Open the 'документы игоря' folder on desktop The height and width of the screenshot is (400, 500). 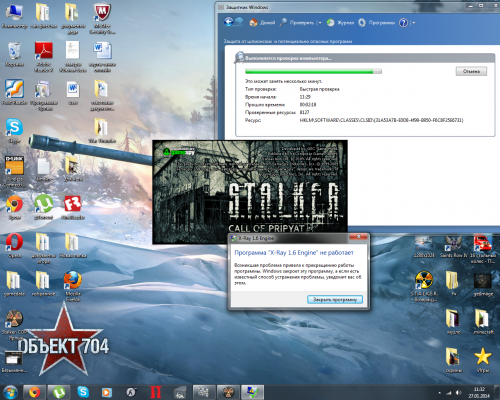[x=44, y=248]
